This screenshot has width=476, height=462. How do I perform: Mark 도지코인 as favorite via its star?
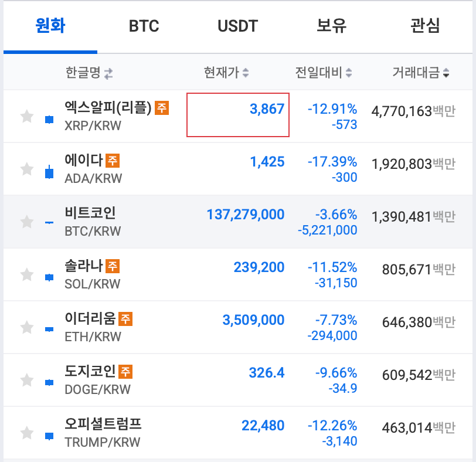tap(26, 379)
